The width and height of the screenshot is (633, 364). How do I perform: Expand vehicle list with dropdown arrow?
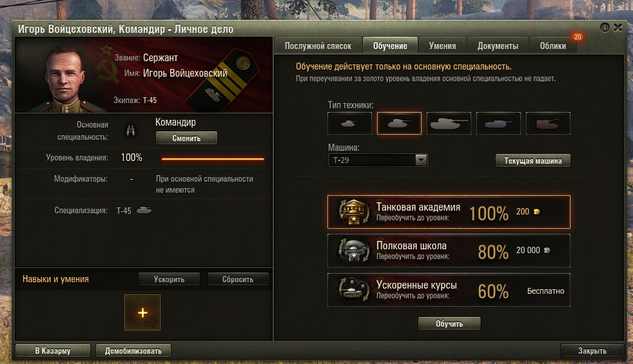pyautogui.click(x=421, y=160)
